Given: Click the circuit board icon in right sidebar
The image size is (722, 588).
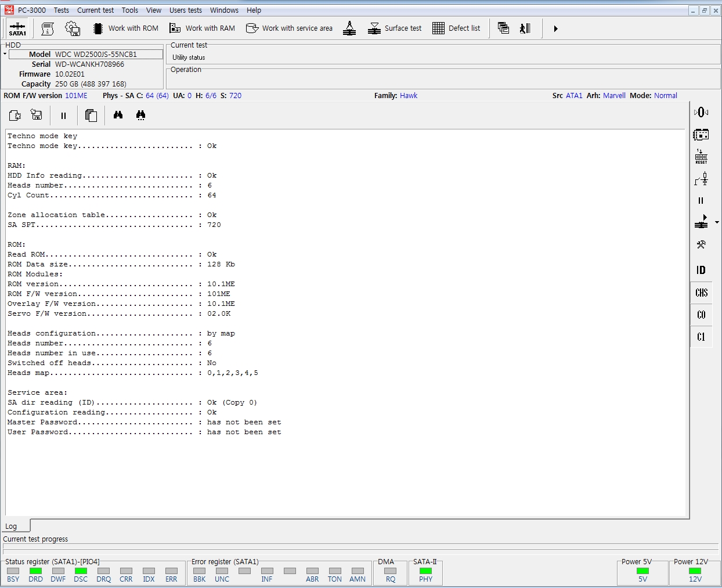Looking at the screenshot, I should click(x=701, y=135).
